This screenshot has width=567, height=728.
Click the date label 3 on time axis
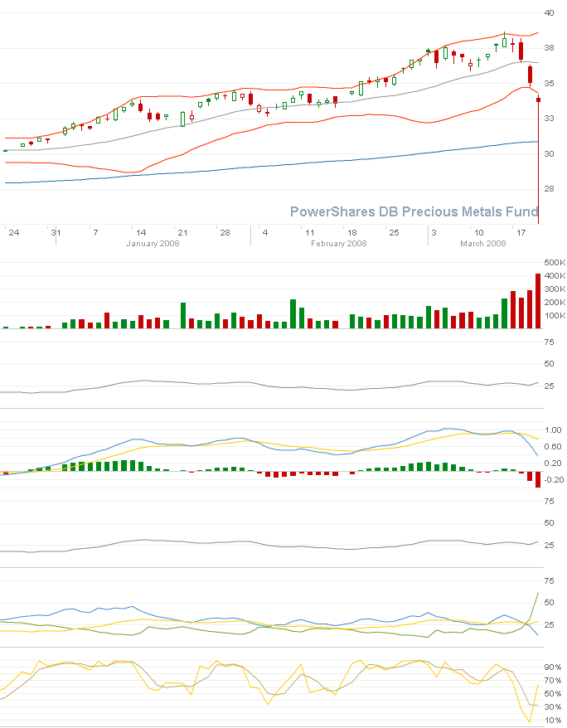tap(434, 233)
